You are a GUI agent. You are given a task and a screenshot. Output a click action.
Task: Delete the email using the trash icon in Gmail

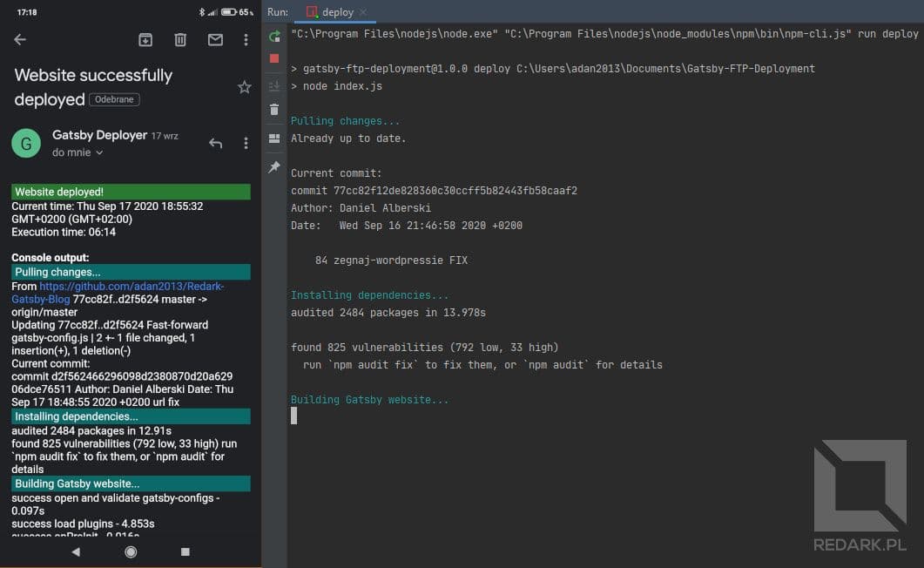180,39
